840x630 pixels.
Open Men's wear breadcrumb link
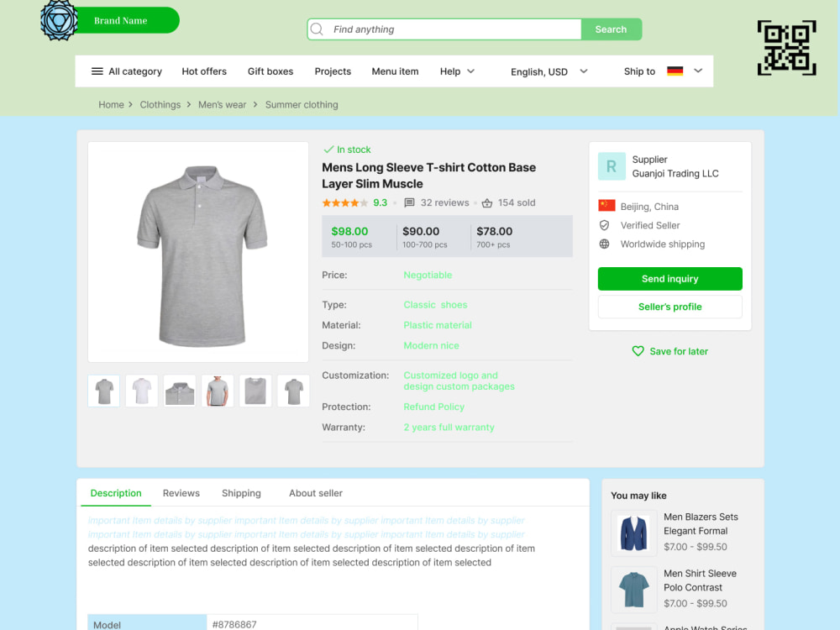(223, 104)
